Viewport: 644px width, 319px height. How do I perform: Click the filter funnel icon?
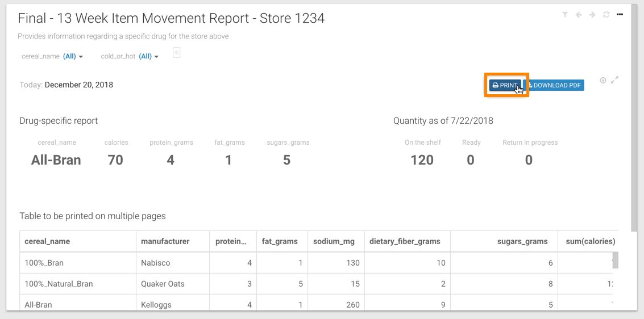point(565,15)
